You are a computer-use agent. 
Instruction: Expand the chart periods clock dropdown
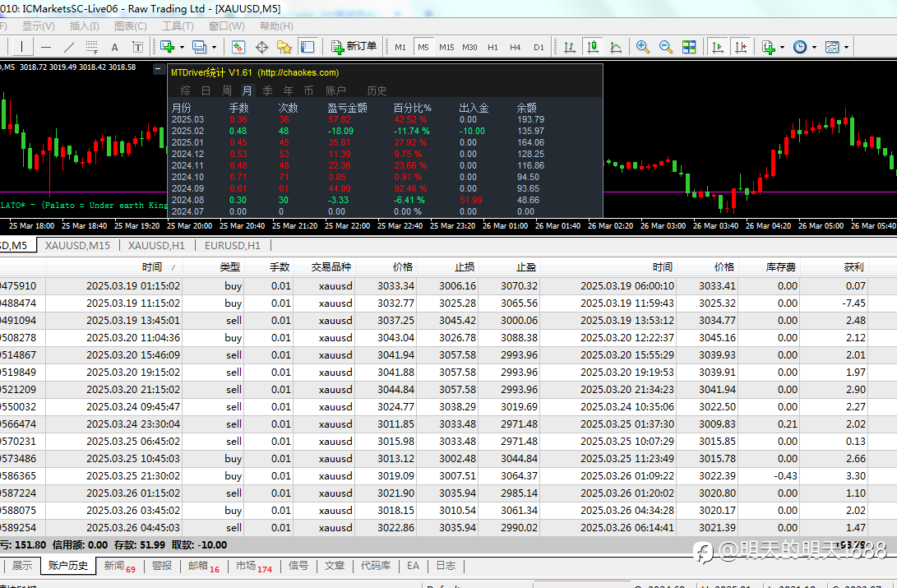pos(815,47)
